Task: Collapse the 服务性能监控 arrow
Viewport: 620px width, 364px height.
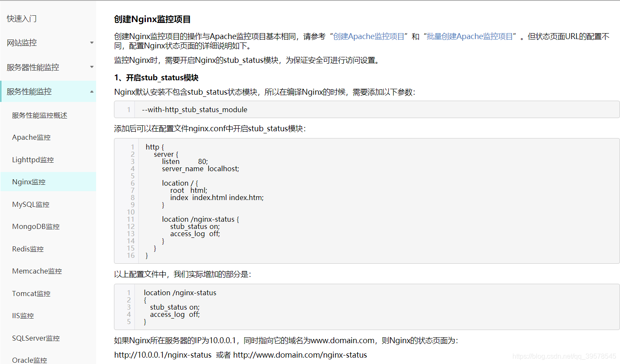Action: 92,92
